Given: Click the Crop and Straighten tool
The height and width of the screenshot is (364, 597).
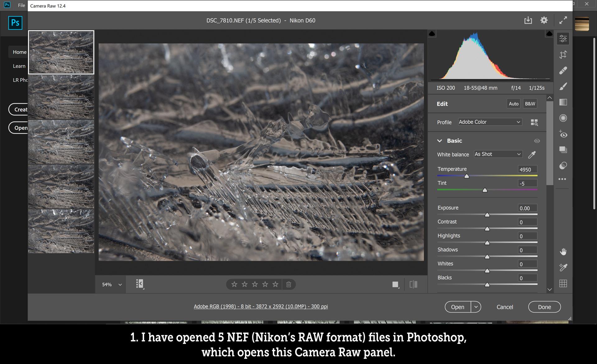Looking at the screenshot, I should click(x=564, y=54).
